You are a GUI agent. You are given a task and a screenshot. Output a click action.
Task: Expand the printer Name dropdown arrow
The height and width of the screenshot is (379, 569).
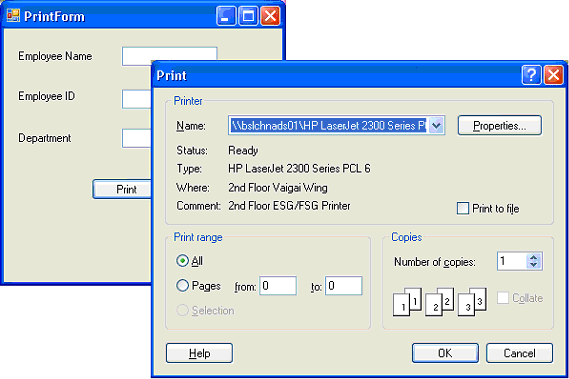click(x=437, y=126)
